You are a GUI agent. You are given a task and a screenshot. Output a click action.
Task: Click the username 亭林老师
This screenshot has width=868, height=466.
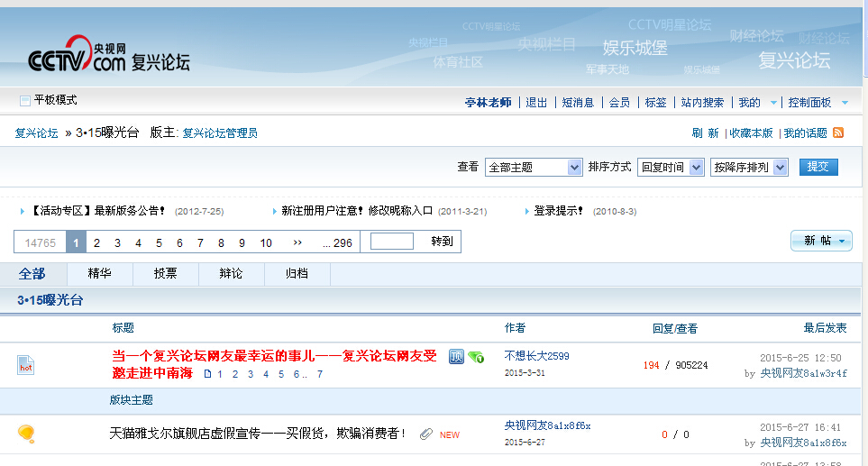(489, 103)
